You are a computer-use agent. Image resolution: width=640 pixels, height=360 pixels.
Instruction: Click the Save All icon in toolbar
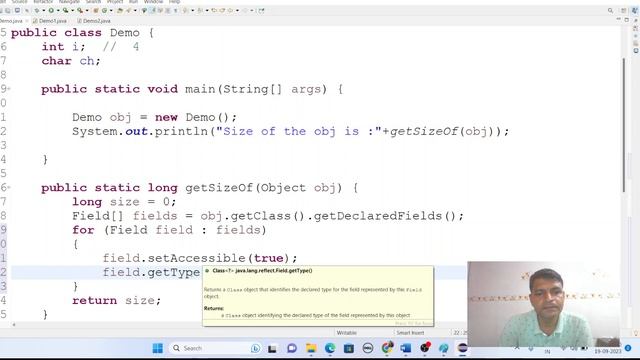[8, 10]
